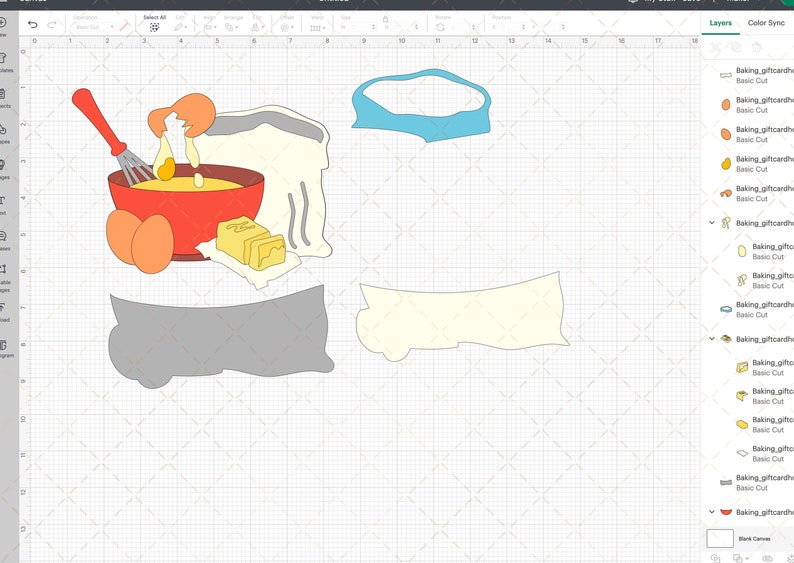Switch to the Color Sync tab
The height and width of the screenshot is (563, 794).
pos(766,23)
